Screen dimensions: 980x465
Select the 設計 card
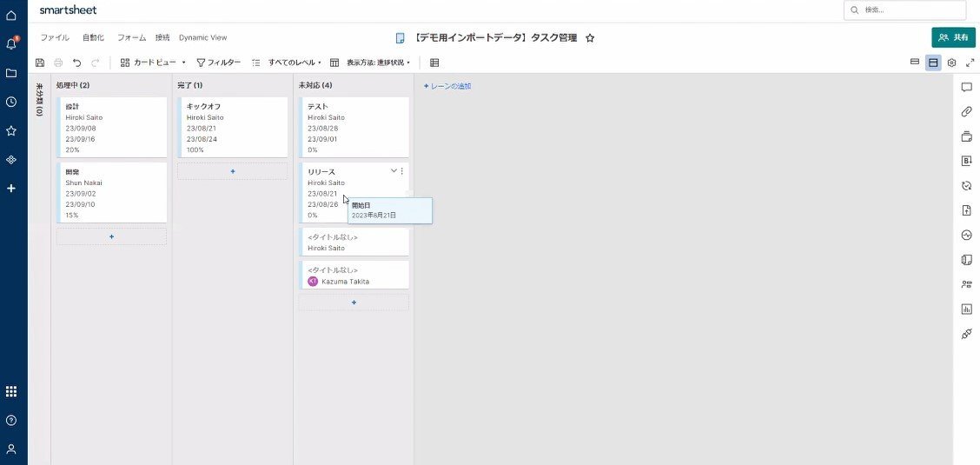point(112,128)
